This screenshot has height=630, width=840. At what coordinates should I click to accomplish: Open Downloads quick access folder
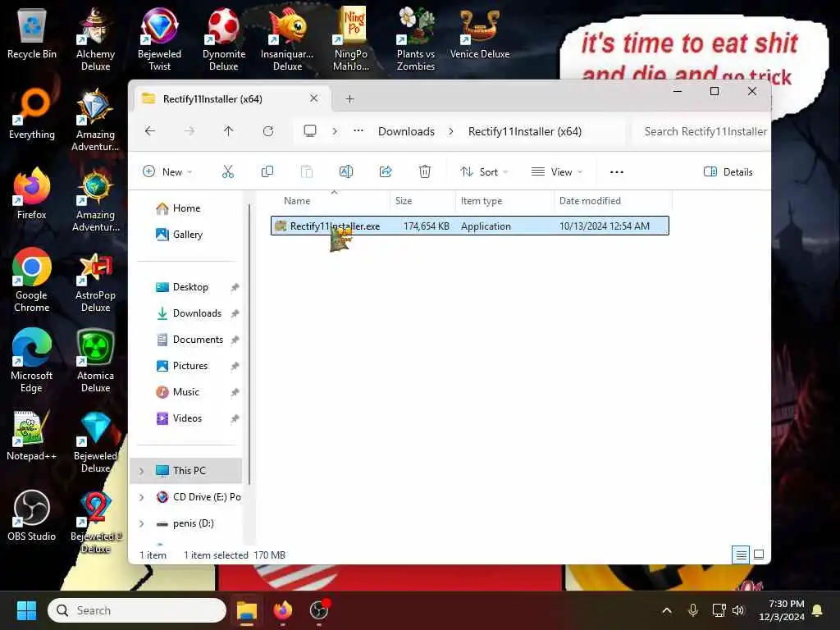pyautogui.click(x=197, y=313)
